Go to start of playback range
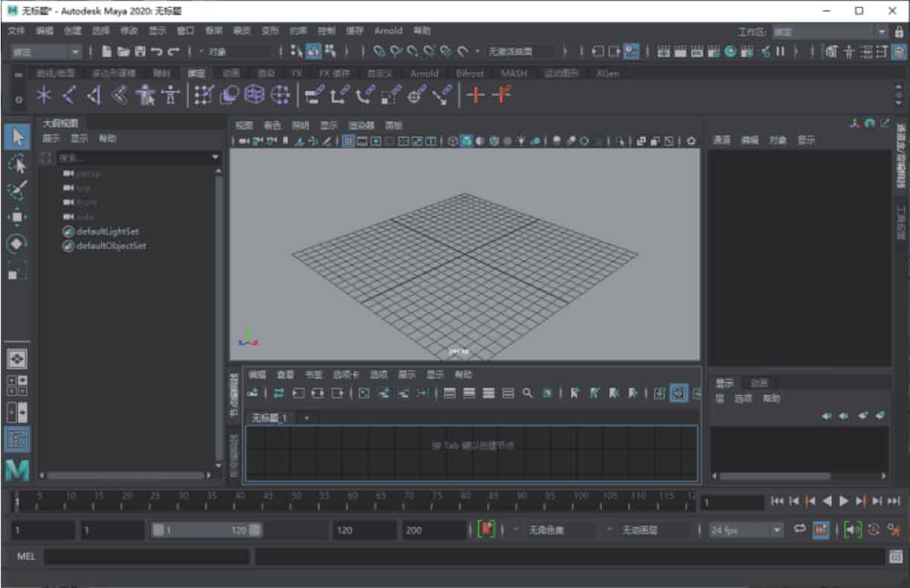The height and width of the screenshot is (588, 910). coord(777,501)
